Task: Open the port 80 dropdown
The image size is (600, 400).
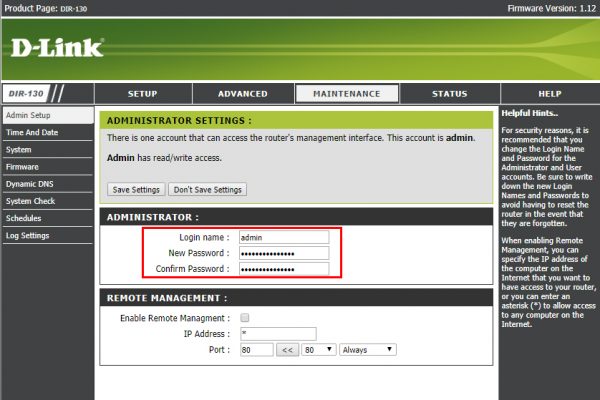Action: [x=319, y=350]
